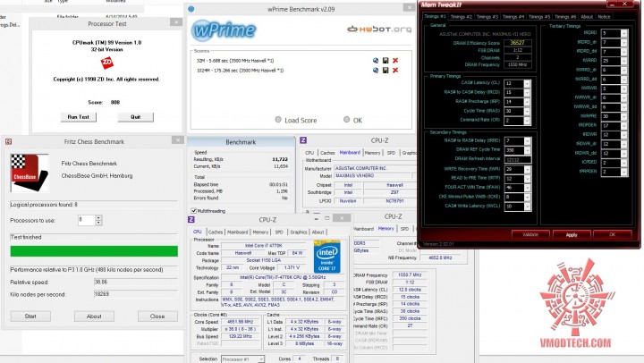Screen dimensions: 644x363
Task: Click Validate in MemTweakIt
Action: coord(530,234)
